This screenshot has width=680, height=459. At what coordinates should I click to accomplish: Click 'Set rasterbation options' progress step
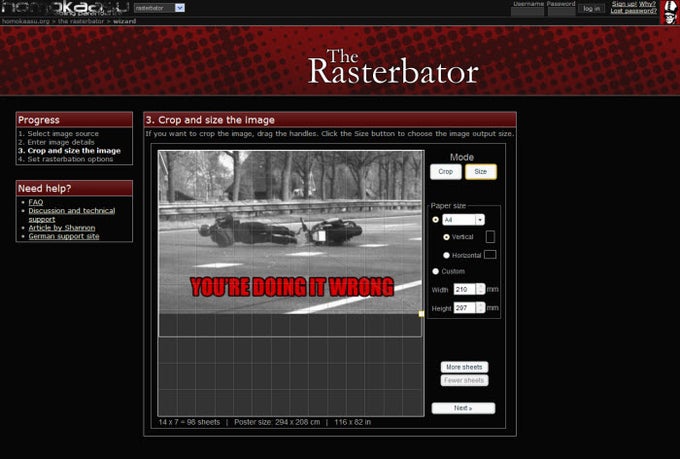[65, 159]
